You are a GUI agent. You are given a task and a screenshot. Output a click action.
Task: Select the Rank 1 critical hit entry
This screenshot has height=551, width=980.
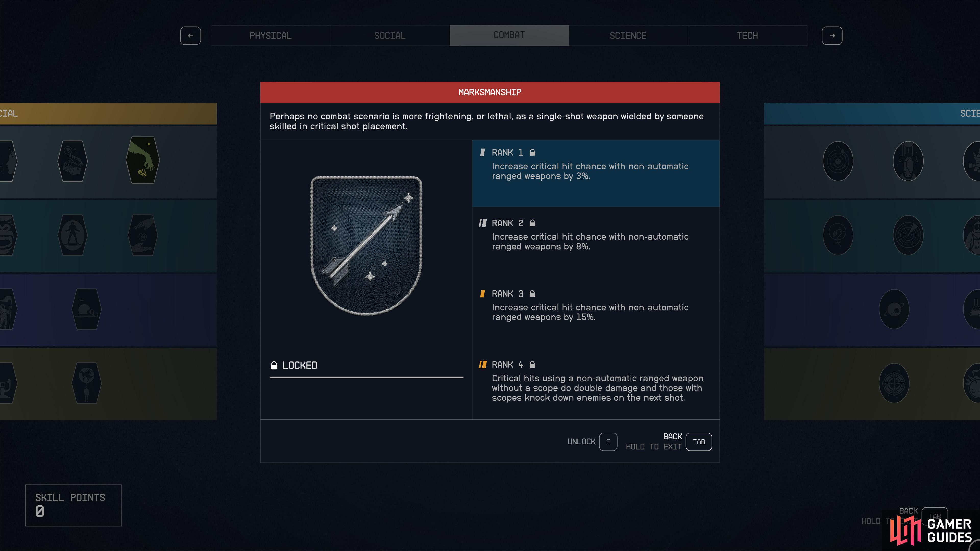pos(596,173)
